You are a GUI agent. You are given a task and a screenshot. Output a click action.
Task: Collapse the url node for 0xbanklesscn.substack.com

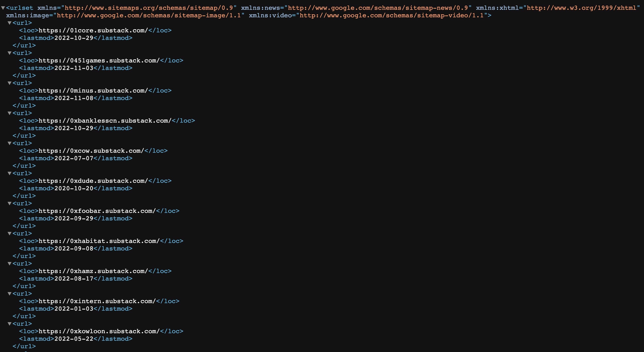[x=10, y=113]
